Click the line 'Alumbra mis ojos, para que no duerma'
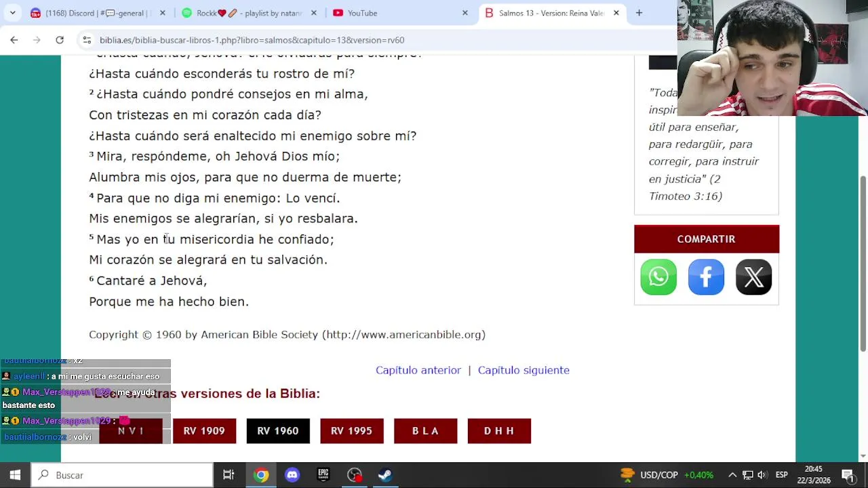This screenshot has height=488, width=868. (245, 178)
